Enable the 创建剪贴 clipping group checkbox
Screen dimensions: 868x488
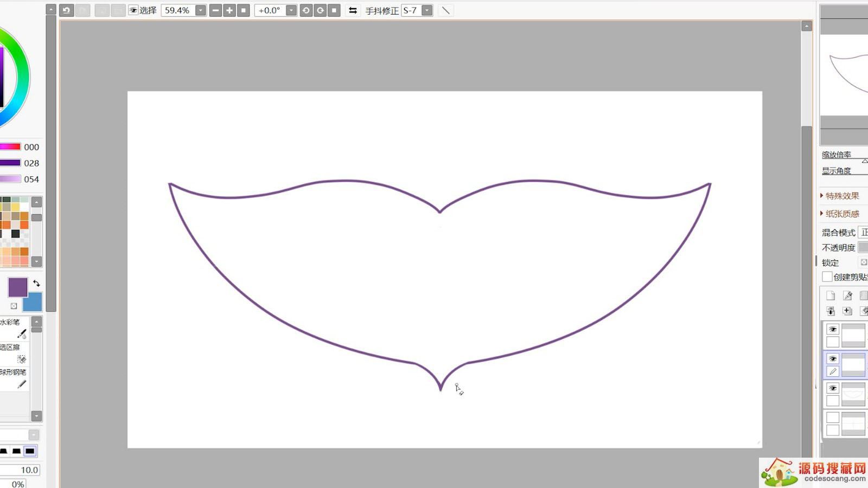827,277
